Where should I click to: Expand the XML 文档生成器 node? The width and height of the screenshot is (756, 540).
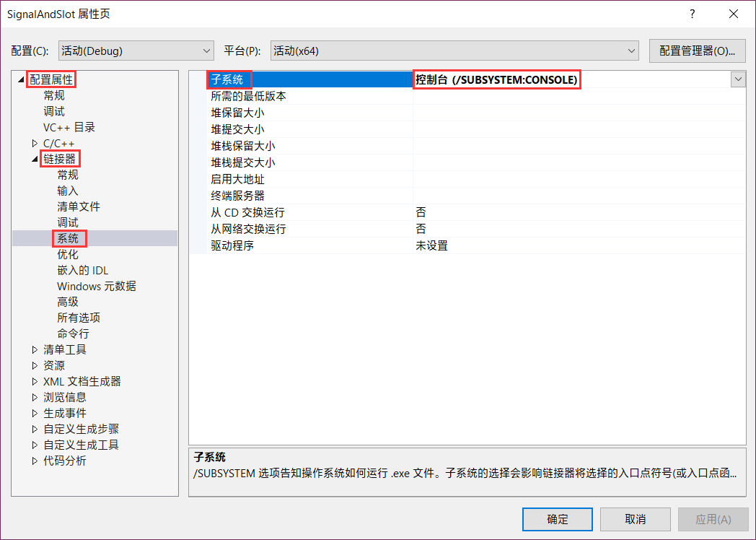[35, 381]
